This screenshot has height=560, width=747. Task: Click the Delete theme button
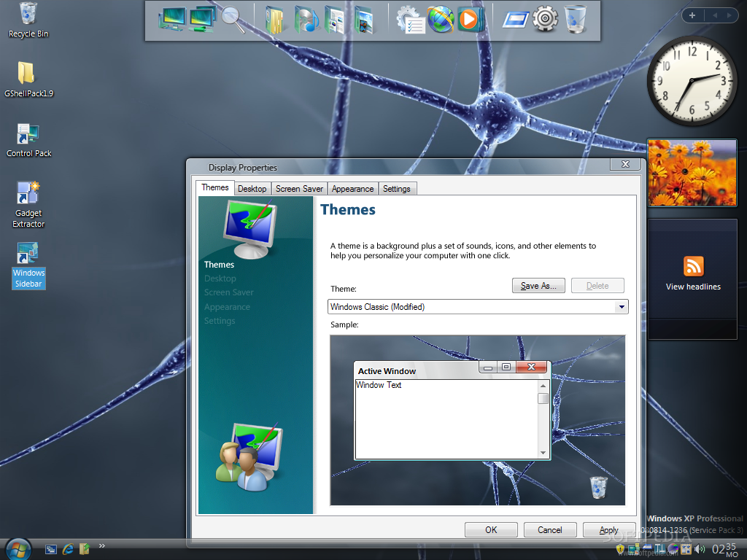(x=597, y=286)
